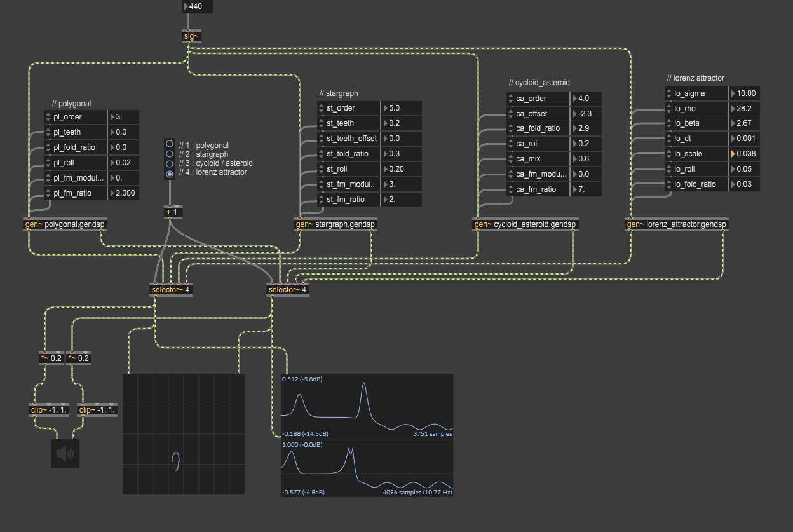
Task: Click the pl_order value 3. number box
Action: click(x=123, y=117)
